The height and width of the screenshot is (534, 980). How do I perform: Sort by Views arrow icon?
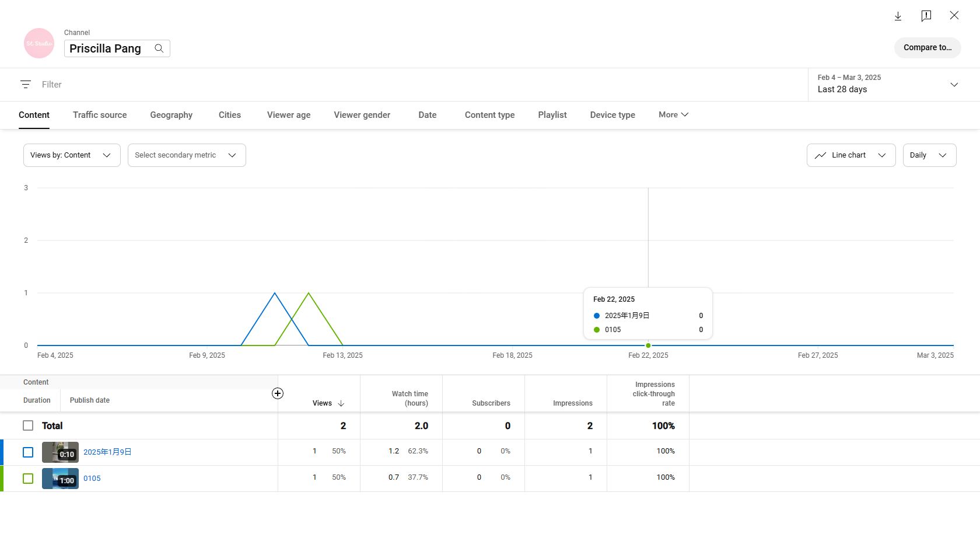click(341, 403)
